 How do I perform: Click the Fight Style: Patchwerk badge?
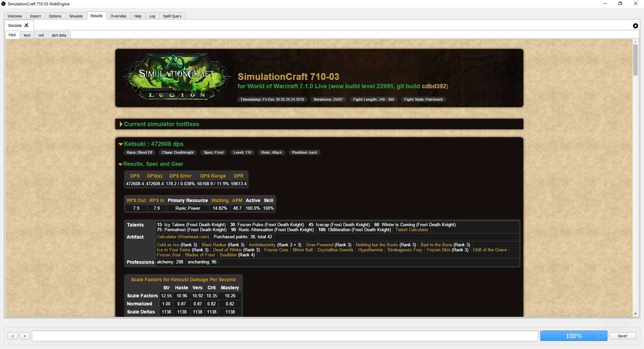coord(423,99)
